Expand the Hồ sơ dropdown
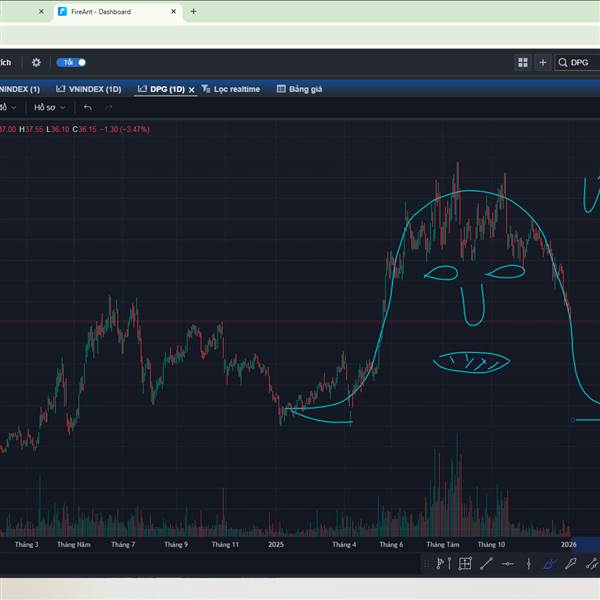 point(49,108)
